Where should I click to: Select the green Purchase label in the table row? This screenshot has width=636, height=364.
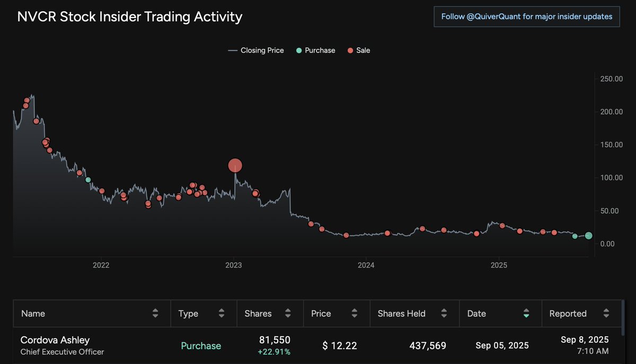click(x=201, y=345)
